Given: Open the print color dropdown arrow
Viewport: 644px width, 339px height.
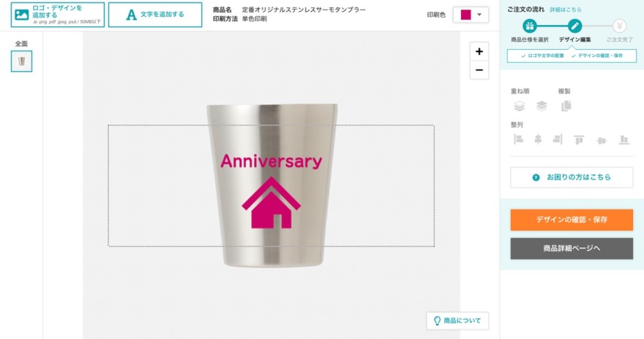Looking at the screenshot, I should 479,15.
